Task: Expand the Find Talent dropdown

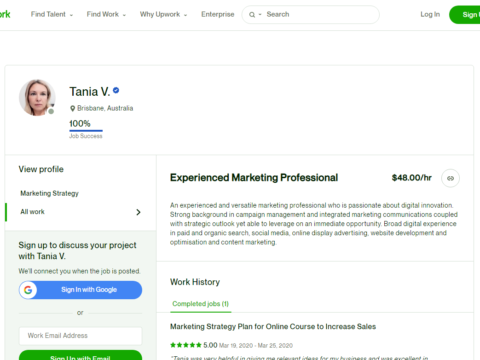Action: pyautogui.click(x=52, y=14)
